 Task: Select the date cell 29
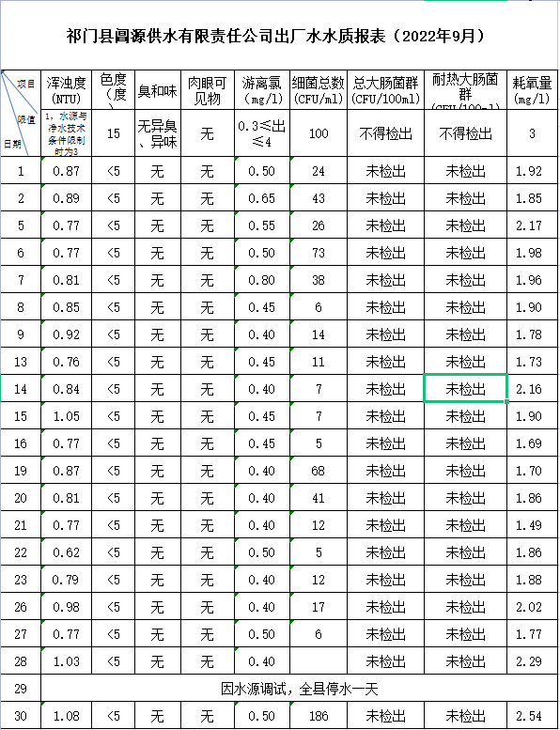pyautogui.click(x=21, y=689)
